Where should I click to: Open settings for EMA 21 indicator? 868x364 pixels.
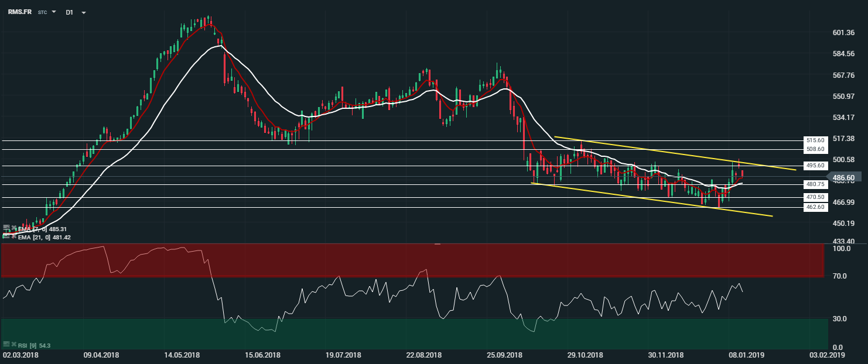[x=5, y=238]
